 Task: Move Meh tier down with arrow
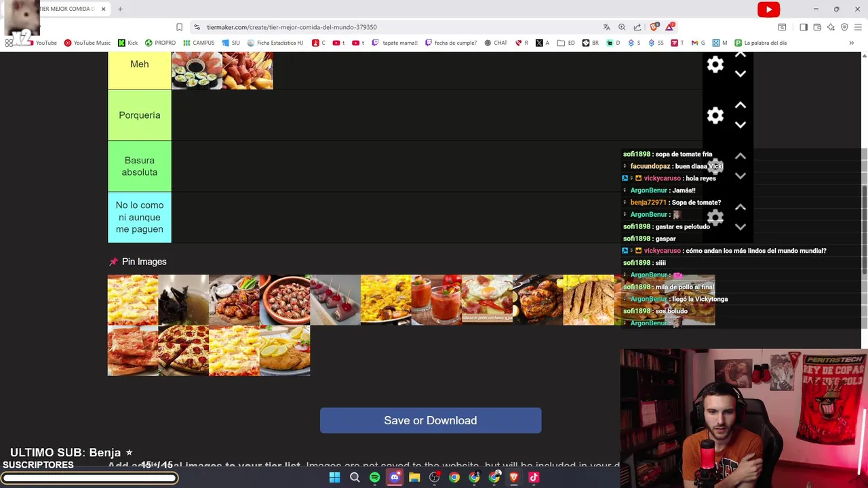741,74
